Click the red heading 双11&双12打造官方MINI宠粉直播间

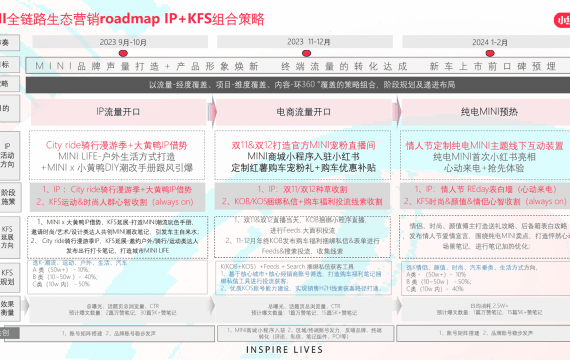(303, 145)
